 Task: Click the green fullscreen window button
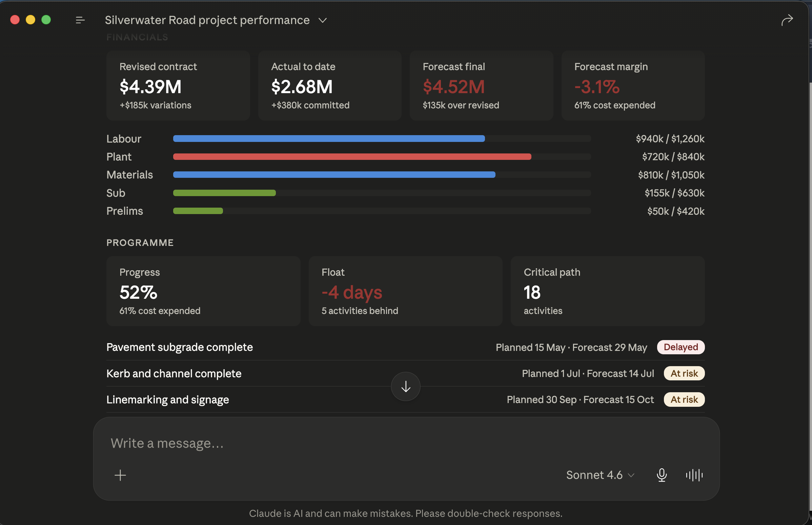point(46,20)
